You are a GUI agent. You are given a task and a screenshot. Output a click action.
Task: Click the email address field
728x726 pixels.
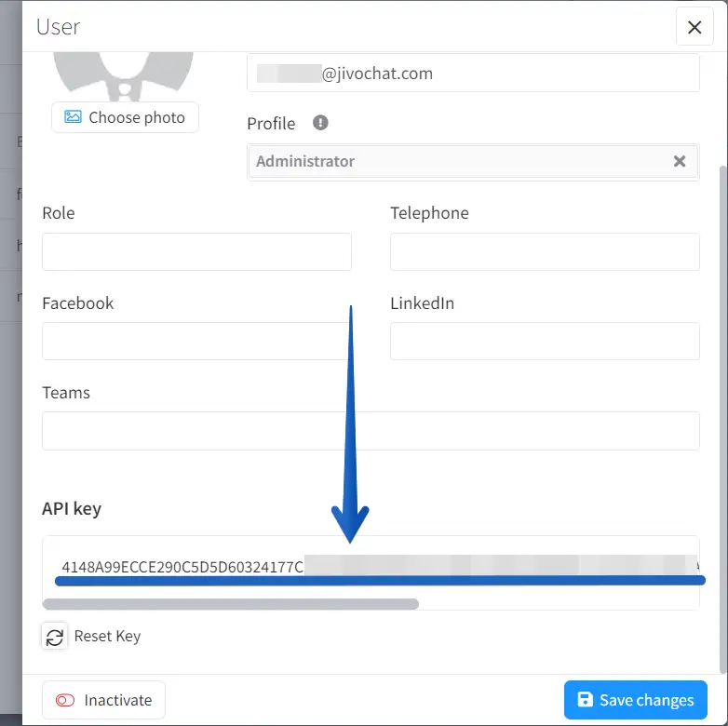473,74
